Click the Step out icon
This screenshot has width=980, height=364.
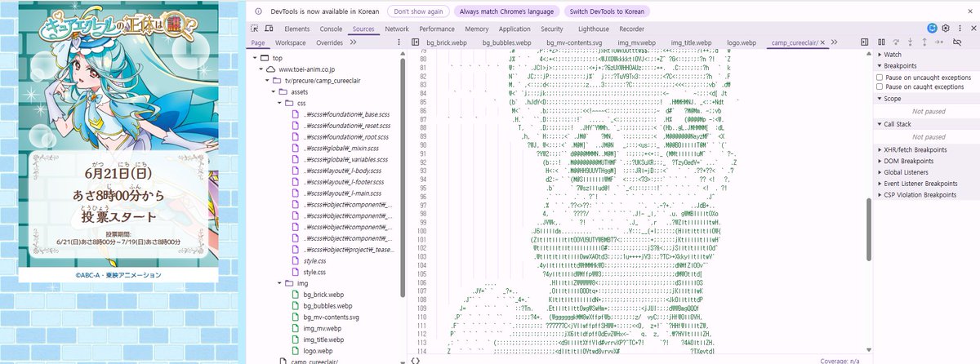pyautogui.click(x=924, y=42)
